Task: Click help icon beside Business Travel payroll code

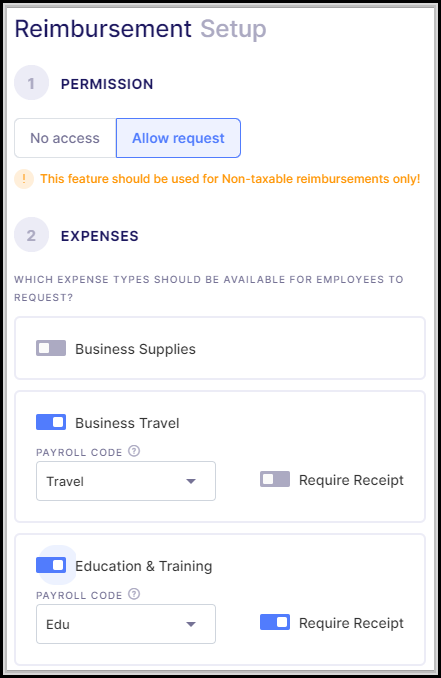Action: tap(134, 451)
